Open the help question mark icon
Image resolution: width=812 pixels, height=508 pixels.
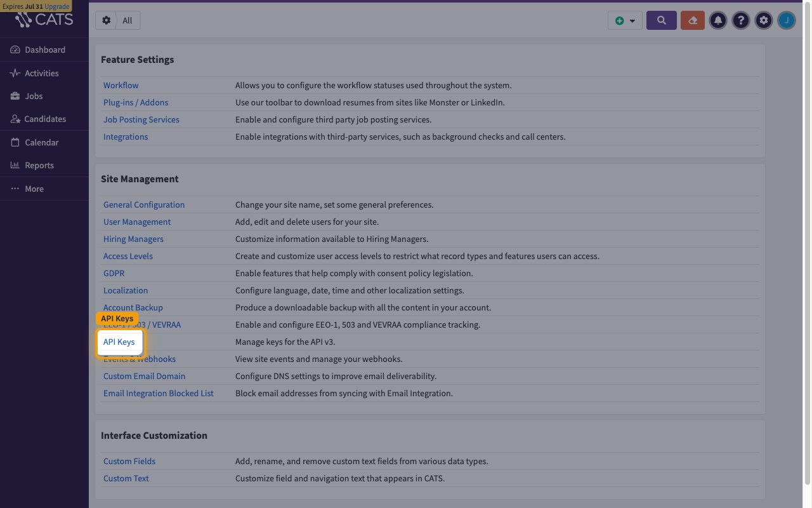(x=741, y=20)
